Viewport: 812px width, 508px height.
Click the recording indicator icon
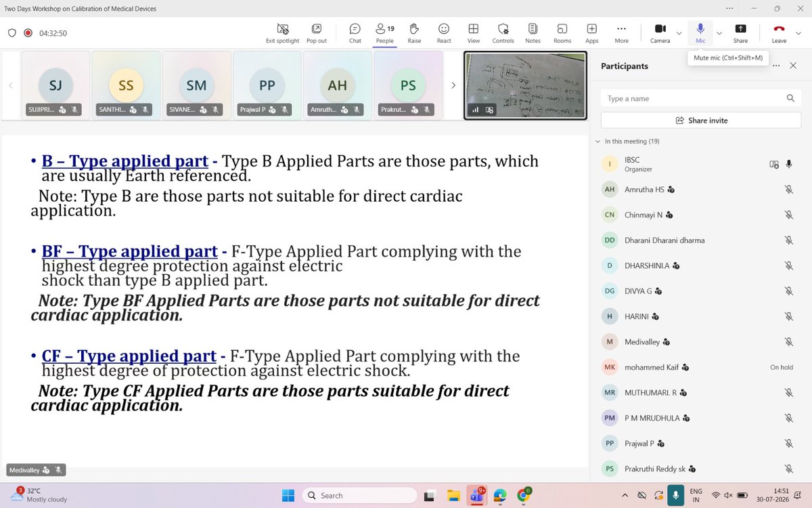click(x=28, y=33)
